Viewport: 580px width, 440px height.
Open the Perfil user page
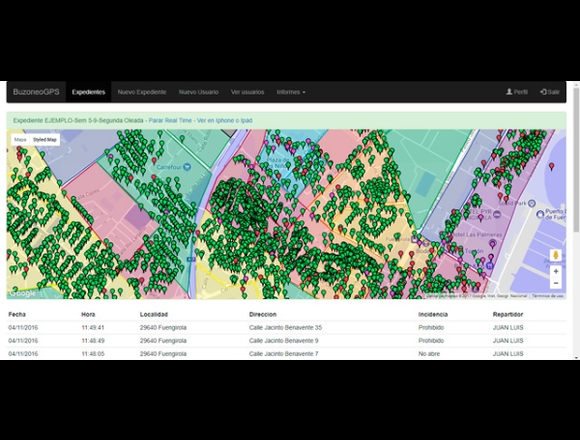(x=517, y=92)
